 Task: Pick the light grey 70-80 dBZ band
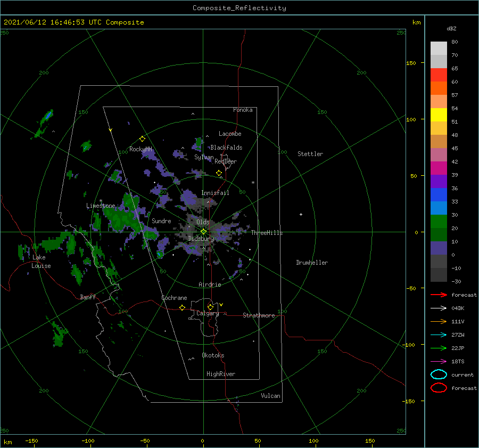(439, 48)
